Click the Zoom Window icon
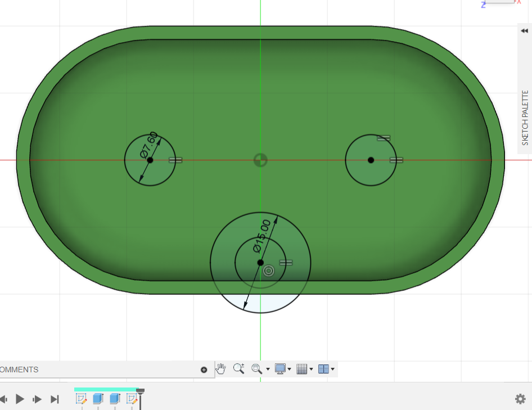The image size is (532, 410). [257, 369]
